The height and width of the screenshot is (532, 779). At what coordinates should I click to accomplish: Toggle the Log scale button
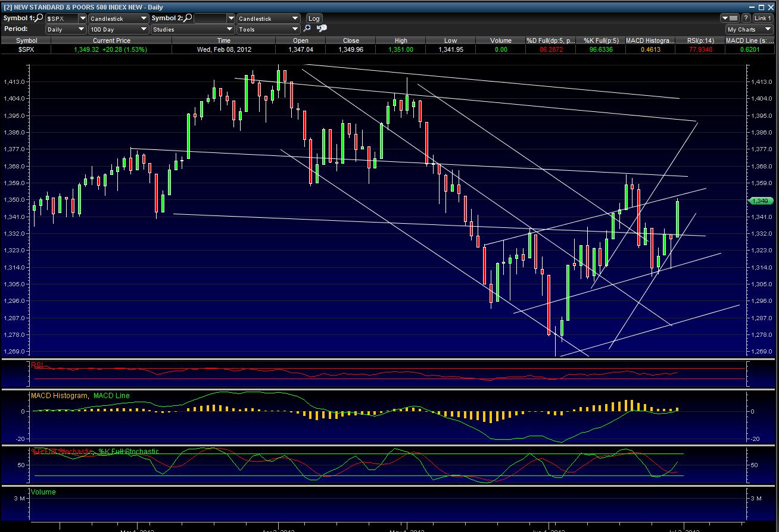click(313, 18)
